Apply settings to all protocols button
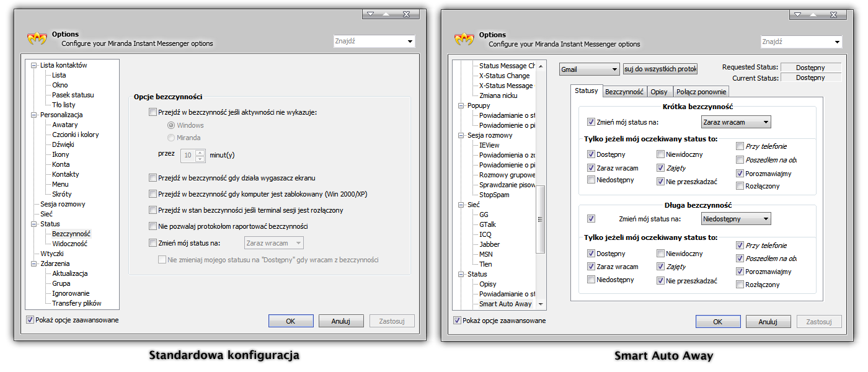Viewport: 868px width, 372px height. 661,69
